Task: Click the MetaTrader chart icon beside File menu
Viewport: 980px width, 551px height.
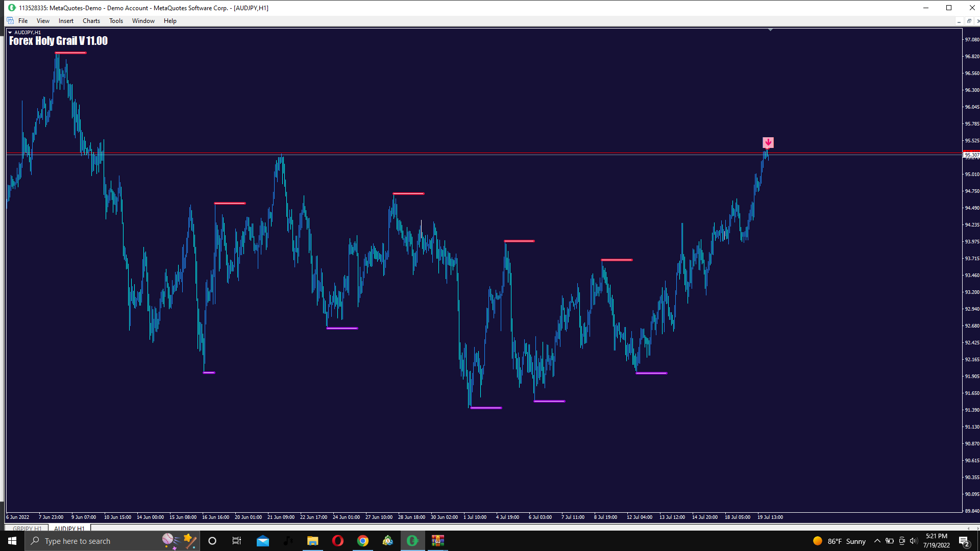Action: tap(10, 21)
